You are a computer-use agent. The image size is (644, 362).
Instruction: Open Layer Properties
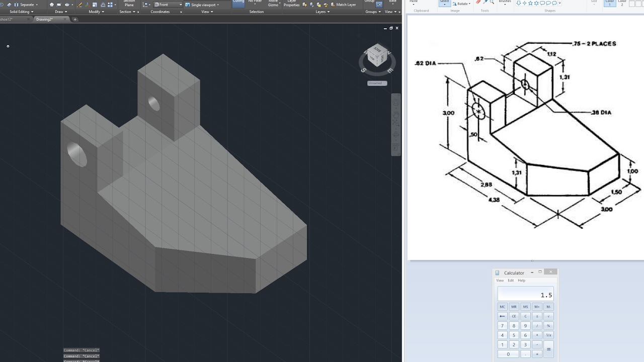[291, 3]
